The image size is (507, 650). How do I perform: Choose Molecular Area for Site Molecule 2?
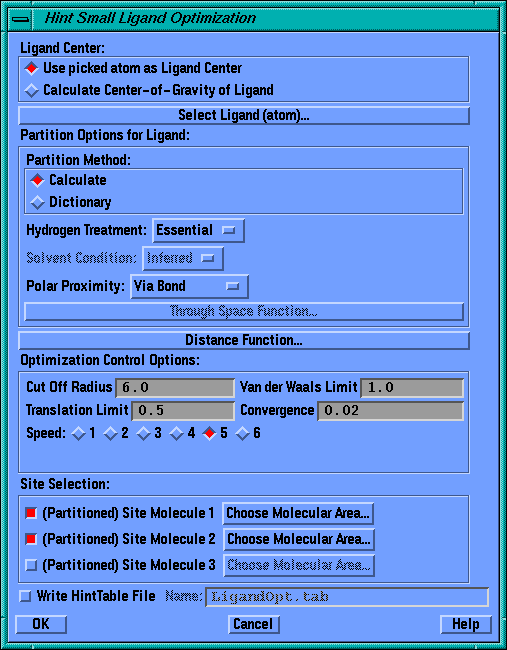pos(298,539)
